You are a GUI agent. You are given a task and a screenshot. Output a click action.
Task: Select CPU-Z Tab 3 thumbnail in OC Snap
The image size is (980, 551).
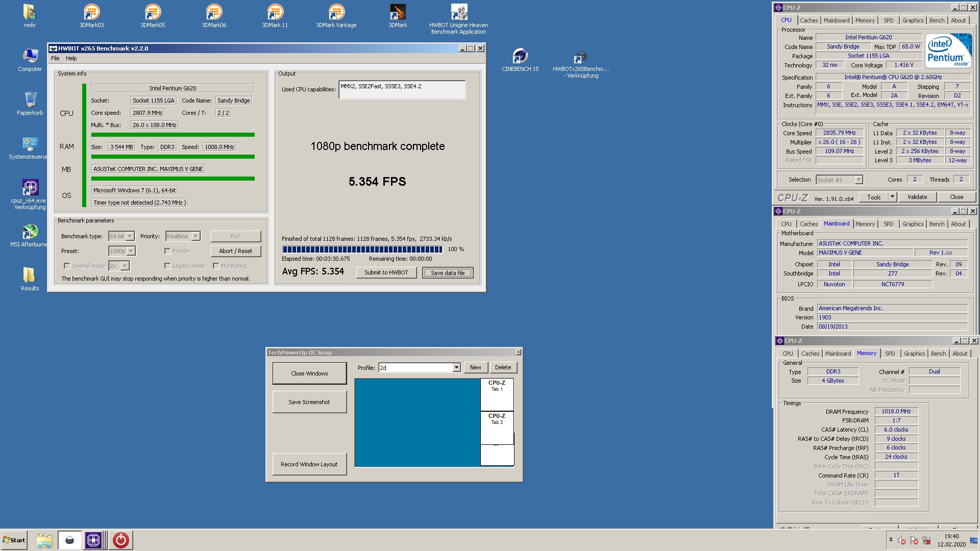[x=497, y=428]
